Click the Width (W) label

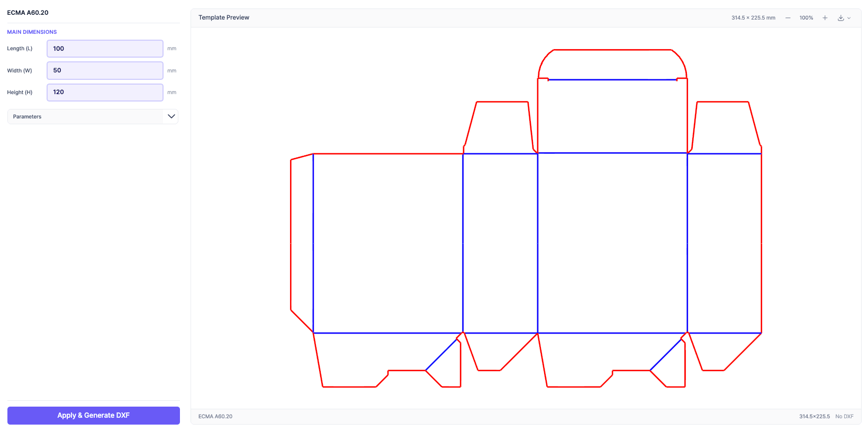click(20, 71)
